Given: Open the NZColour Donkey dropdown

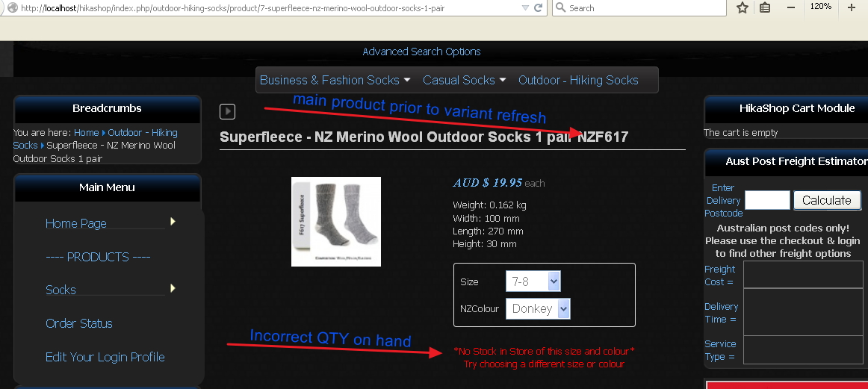Looking at the screenshot, I should click(538, 309).
